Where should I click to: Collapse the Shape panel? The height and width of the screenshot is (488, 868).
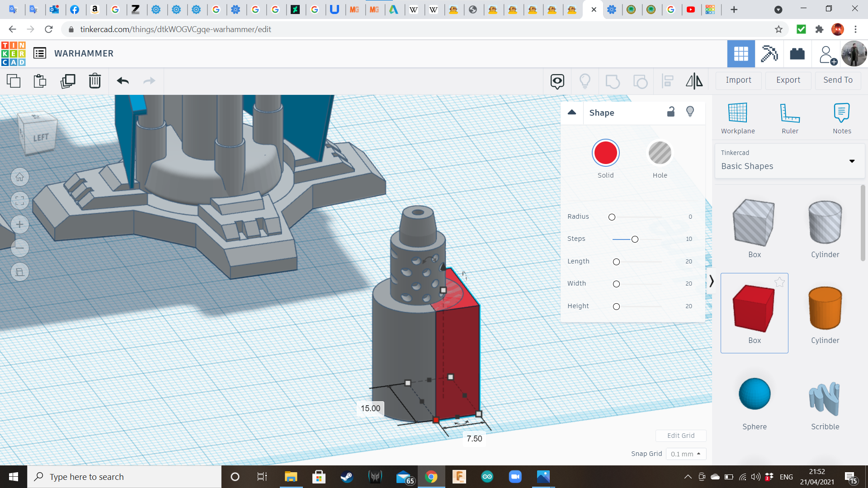[x=571, y=113]
